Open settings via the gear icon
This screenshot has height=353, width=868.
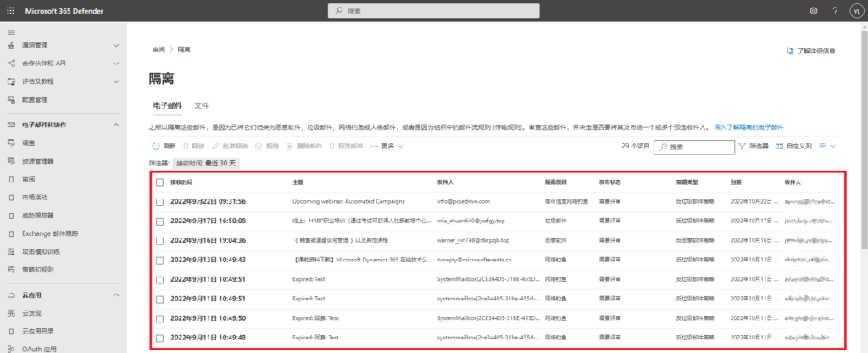814,11
